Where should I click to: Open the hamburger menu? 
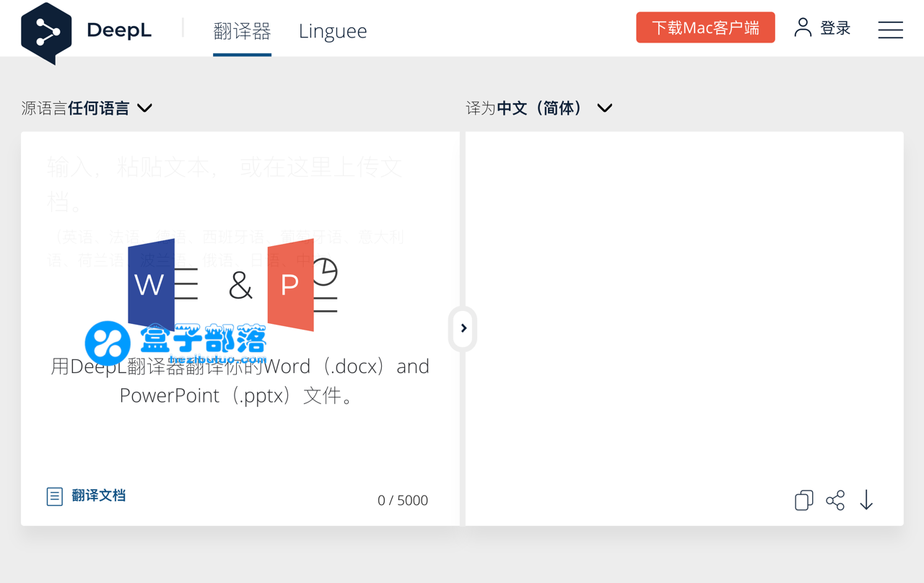point(890,30)
